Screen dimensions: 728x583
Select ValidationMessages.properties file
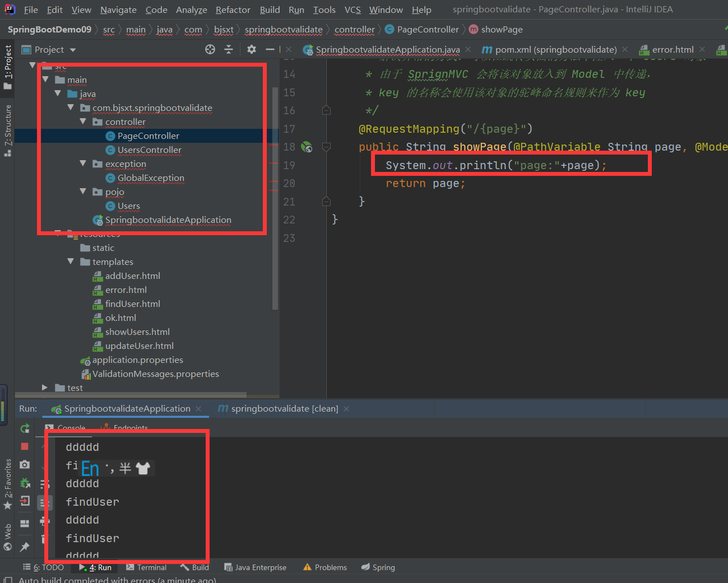click(x=156, y=374)
